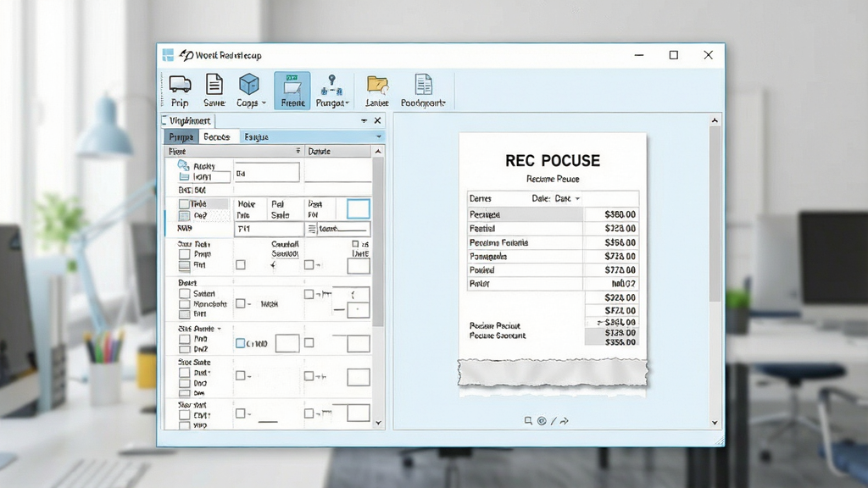Click the F11 input field
Image resolution: width=868 pixels, height=488 pixels.
[x=270, y=229]
